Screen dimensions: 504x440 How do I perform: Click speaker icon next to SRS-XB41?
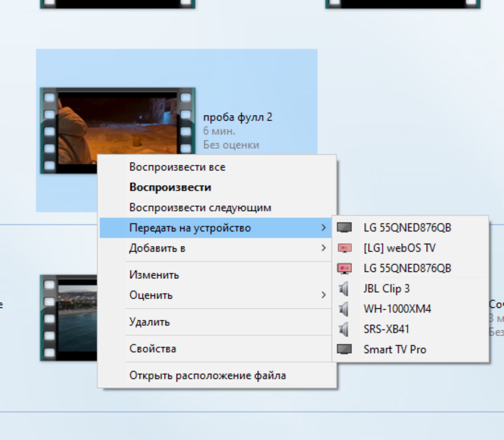[344, 329]
